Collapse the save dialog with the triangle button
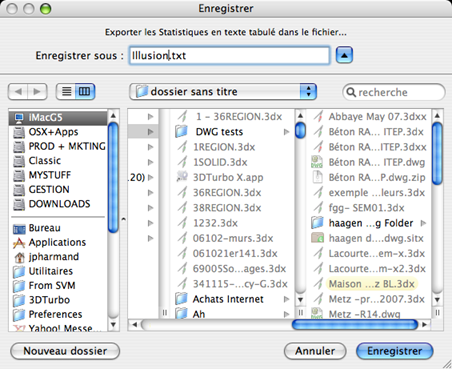The height and width of the screenshot is (369, 452). point(344,55)
